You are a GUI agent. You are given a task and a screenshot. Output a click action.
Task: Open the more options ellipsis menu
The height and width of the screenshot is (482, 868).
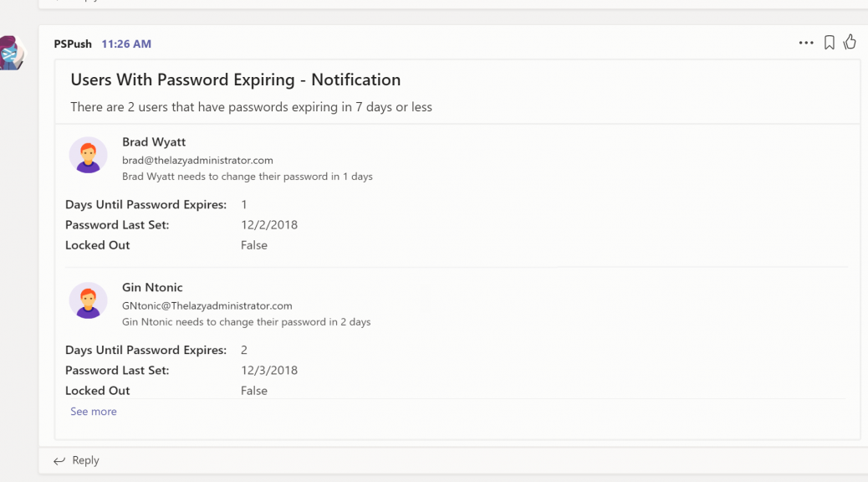pos(806,43)
